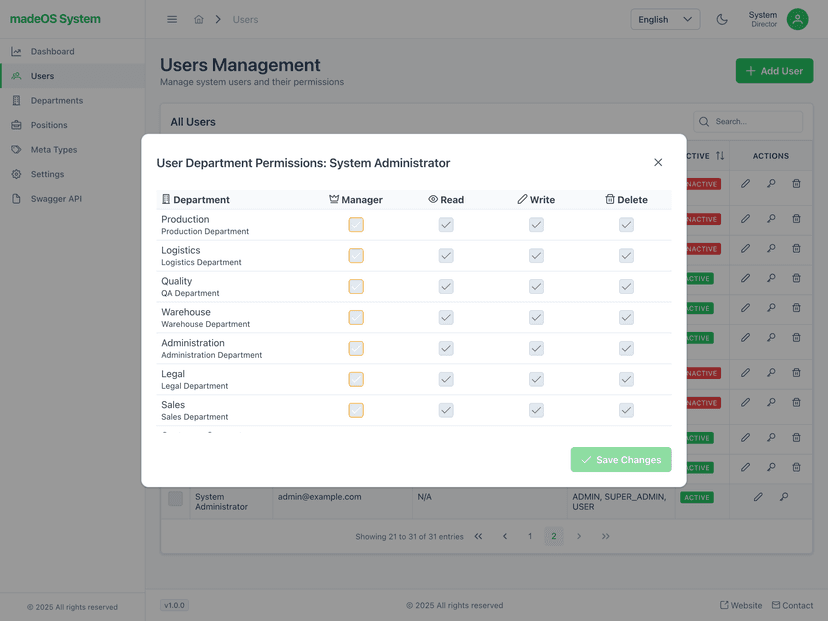Toggle Manager checkbox for Administration department
The height and width of the screenshot is (621, 828).
[356, 348]
